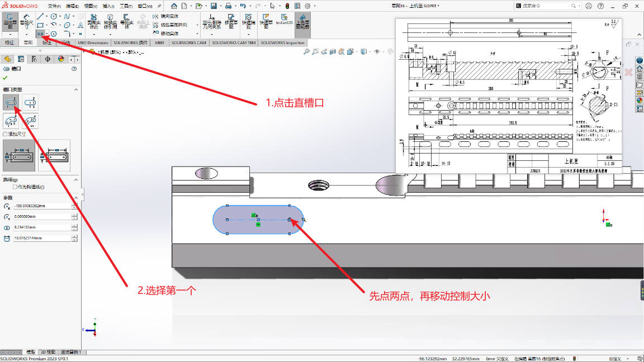
Task: Select overall-length slot dimension style
Action: click(54, 155)
